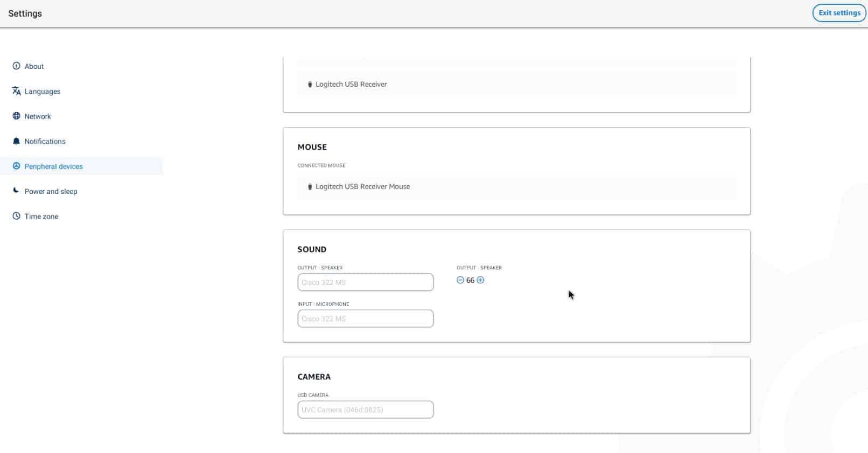Click the Settings page title
This screenshot has width=868, height=453.
(25, 13)
